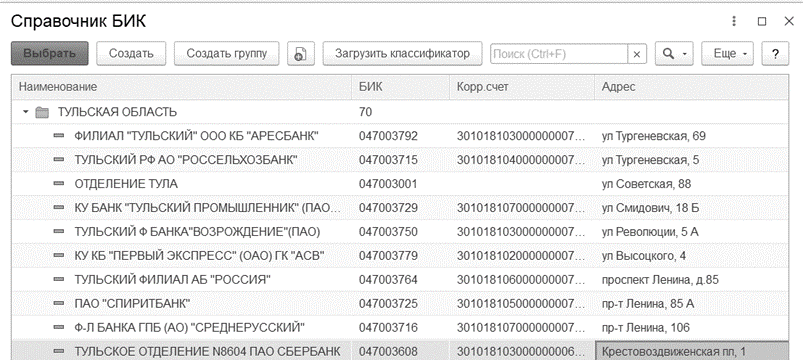The width and height of the screenshot is (803, 360).
Task: Click row icon of СБЕРБАНК N8604 entry
Action: [59, 351]
